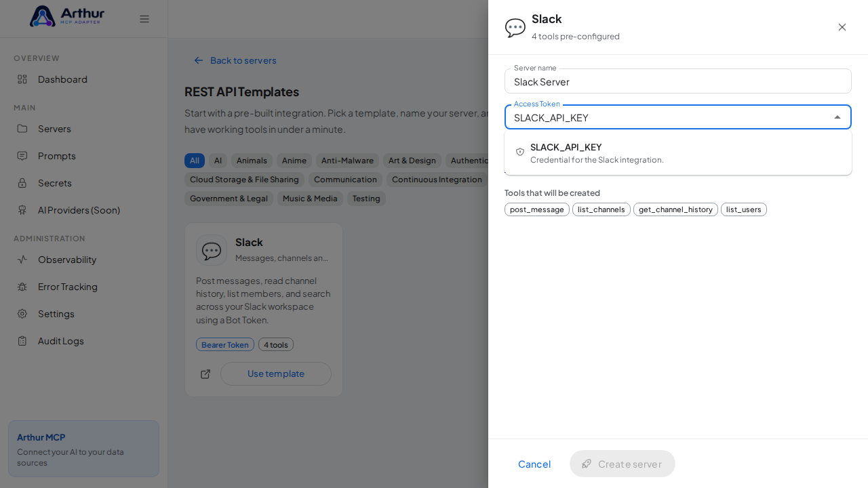The height and width of the screenshot is (488, 868).
Task: Click the Arthur MCP promo card
Action: (84, 449)
